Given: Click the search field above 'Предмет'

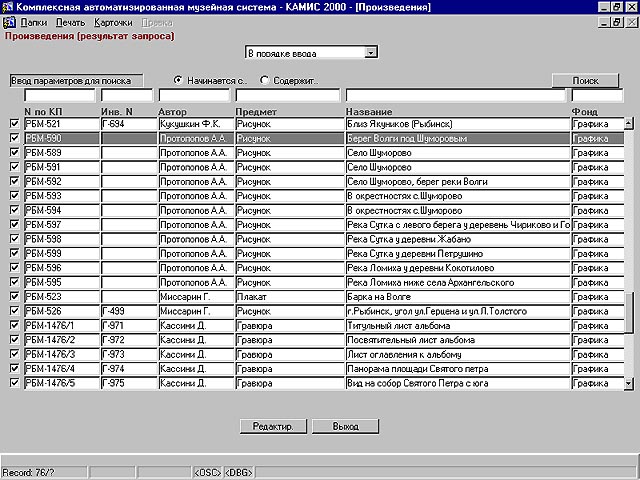Looking at the screenshot, I should click(288, 96).
